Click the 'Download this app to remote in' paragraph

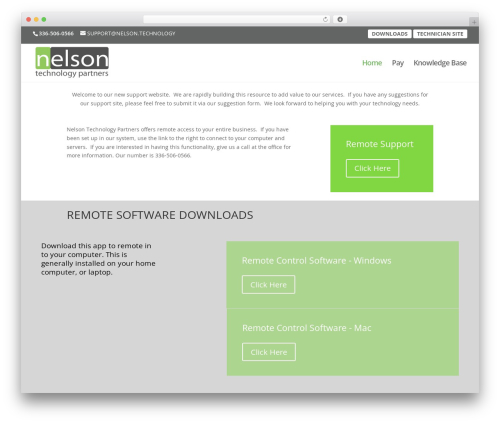pyautogui.click(x=98, y=259)
